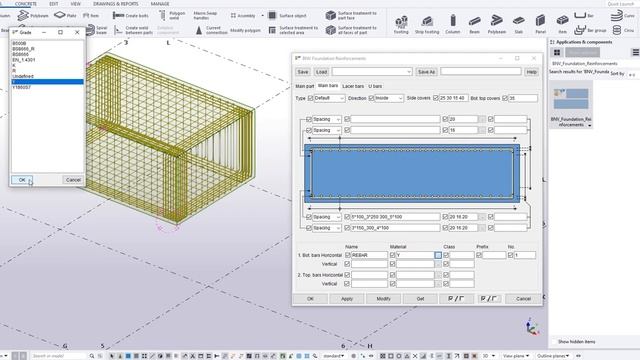Click OK in the Grade dialog
Viewport: 640px width, 360px height.
(22, 180)
